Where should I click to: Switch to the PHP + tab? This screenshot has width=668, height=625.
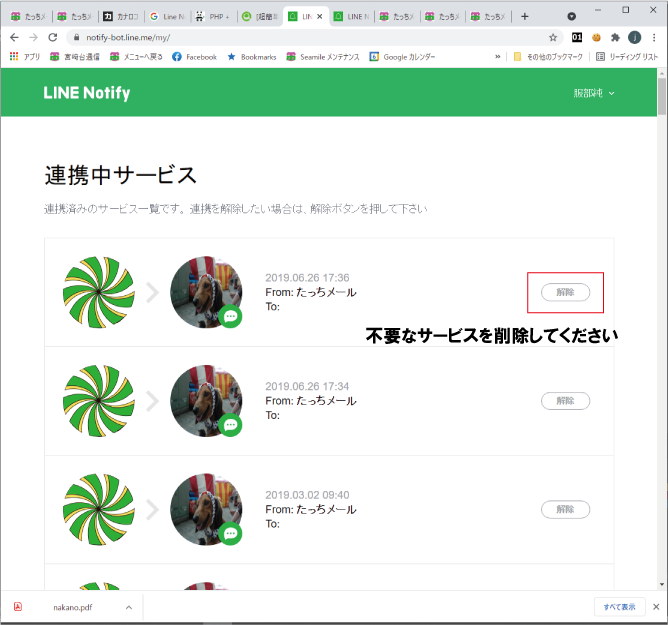pyautogui.click(x=213, y=17)
